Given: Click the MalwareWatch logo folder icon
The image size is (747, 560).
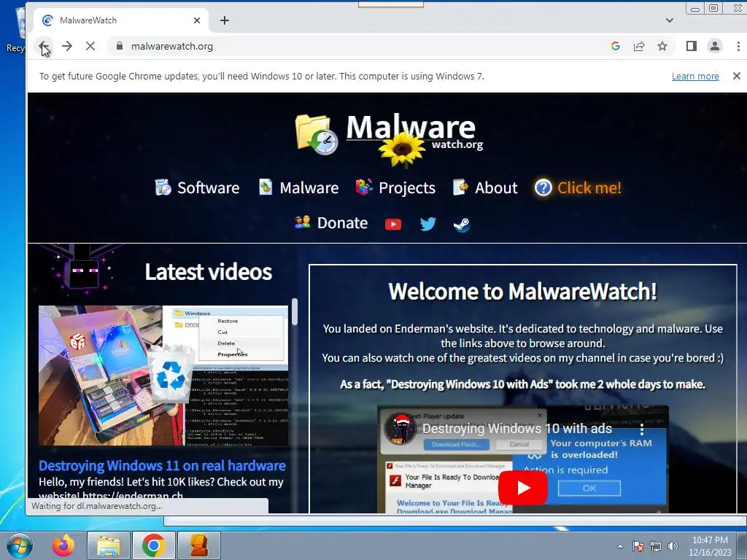Looking at the screenshot, I should (x=317, y=134).
